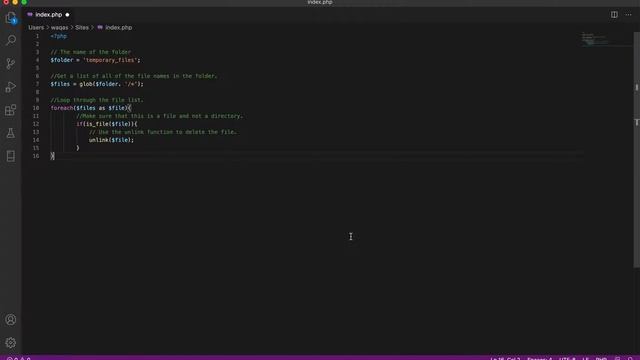This screenshot has width=640, height=360.
Task: Open the Accounts menu icon
Action: pyautogui.click(x=11, y=320)
